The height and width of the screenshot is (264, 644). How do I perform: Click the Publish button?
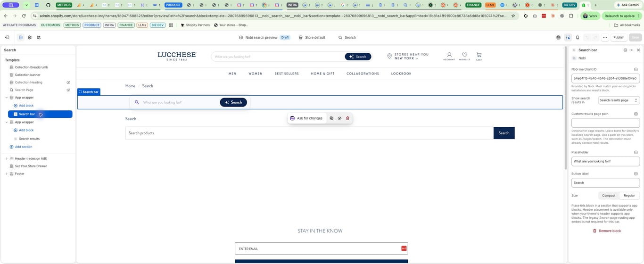(619, 37)
